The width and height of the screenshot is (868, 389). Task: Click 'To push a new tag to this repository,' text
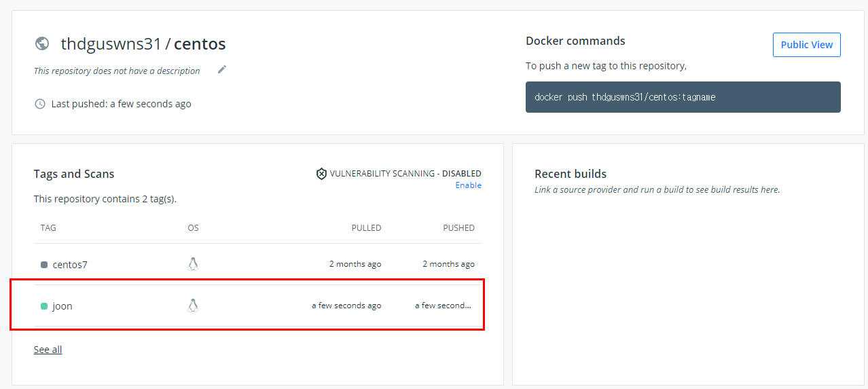coord(607,66)
